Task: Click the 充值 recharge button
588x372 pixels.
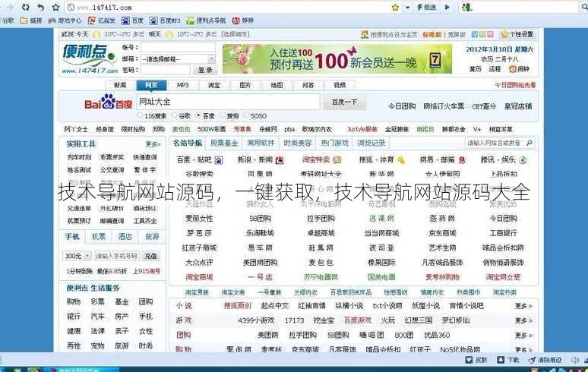Action: click(x=150, y=256)
